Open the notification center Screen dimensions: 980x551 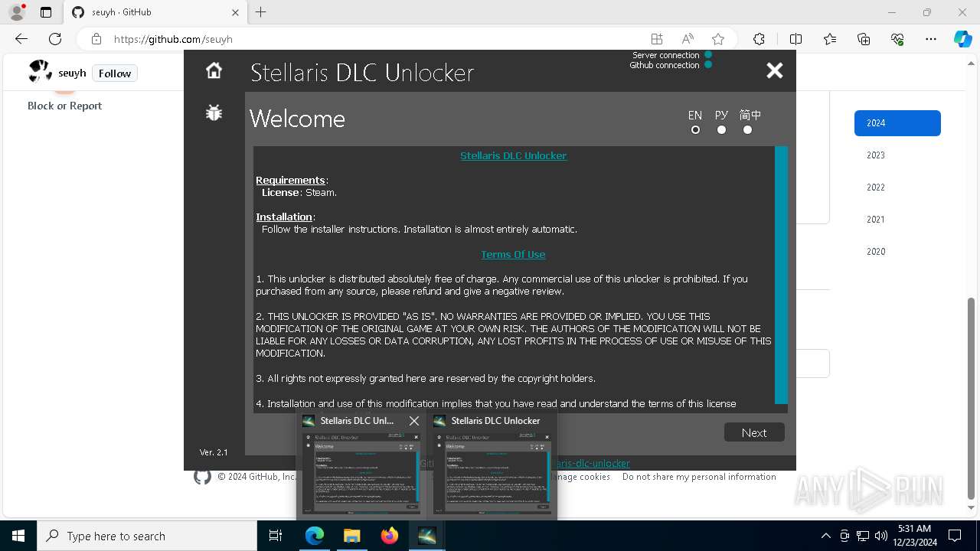point(955,536)
